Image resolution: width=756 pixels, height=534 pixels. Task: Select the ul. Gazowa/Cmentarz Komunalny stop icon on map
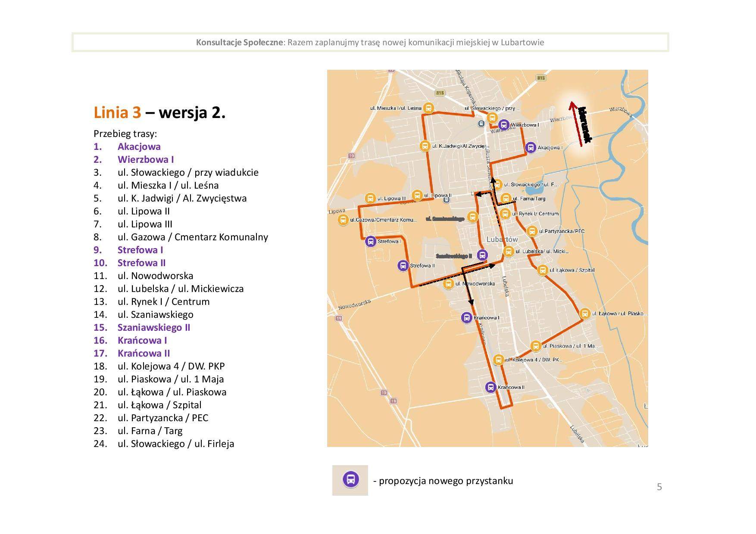(343, 220)
